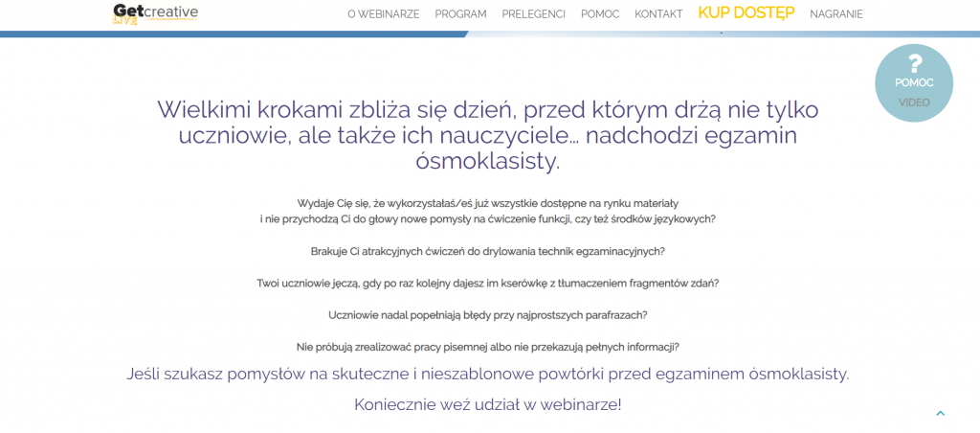
Task: Open the Kontakt menu item
Action: coord(658,14)
